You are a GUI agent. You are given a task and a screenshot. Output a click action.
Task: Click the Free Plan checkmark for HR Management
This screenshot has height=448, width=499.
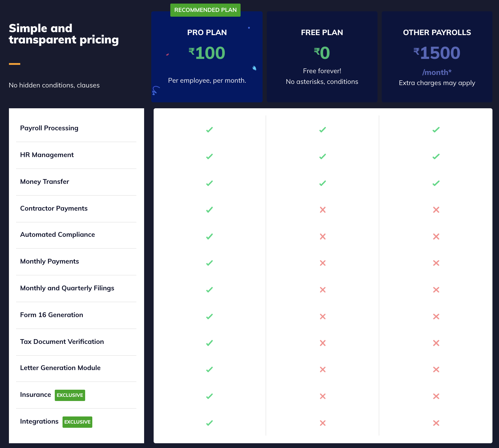coord(322,156)
